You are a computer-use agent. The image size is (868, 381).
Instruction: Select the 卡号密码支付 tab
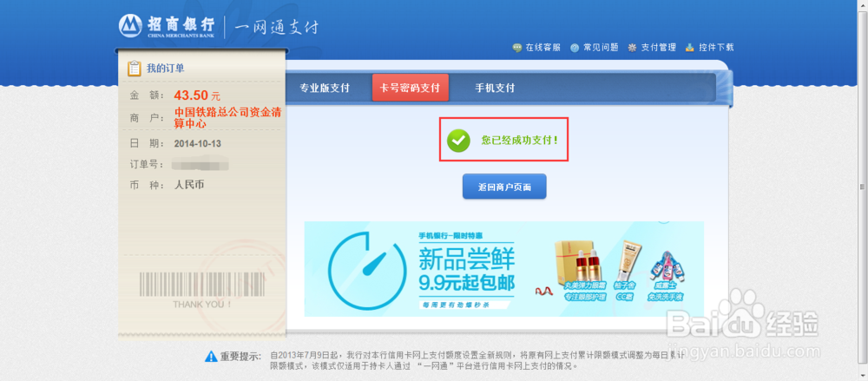tap(411, 88)
